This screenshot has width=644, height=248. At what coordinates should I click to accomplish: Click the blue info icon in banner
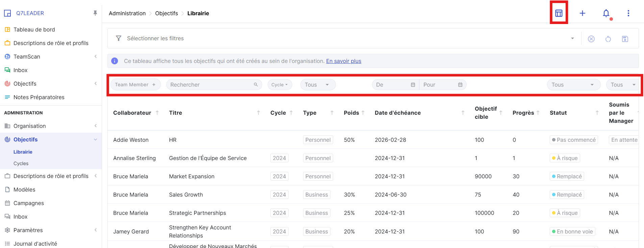[x=115, y=61]
